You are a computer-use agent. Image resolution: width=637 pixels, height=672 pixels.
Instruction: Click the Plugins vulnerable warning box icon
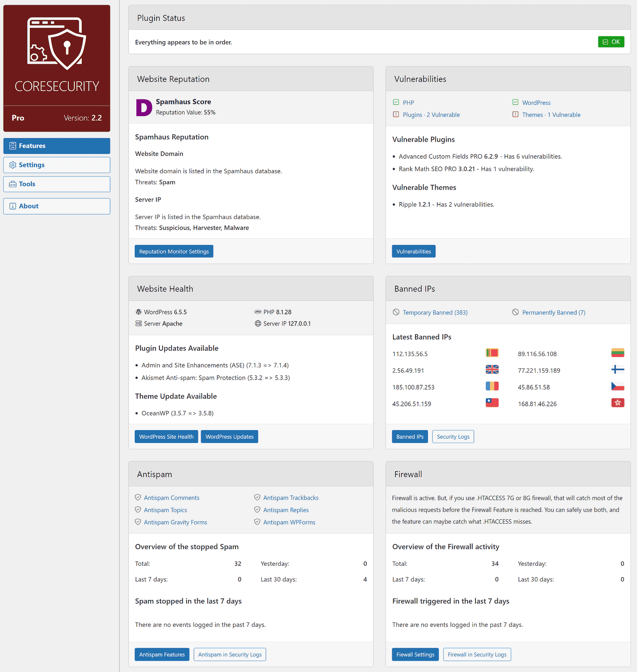(x=396, y=114)
